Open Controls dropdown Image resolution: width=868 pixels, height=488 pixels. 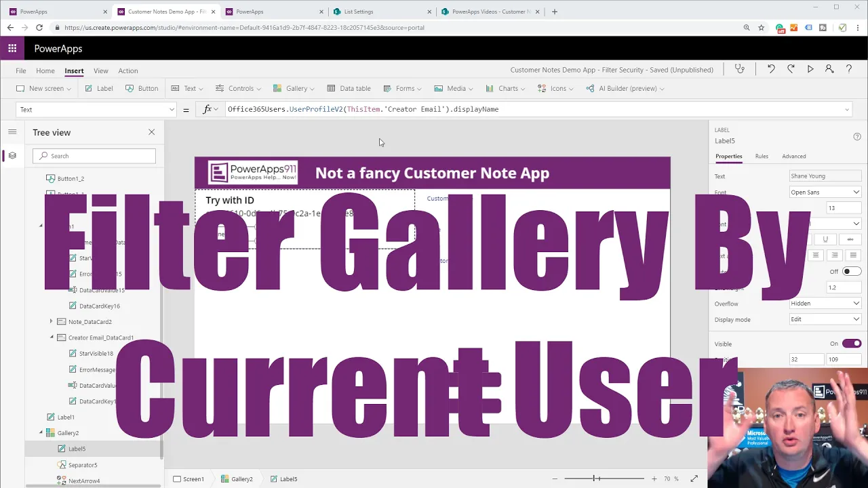tap(239, 88)
